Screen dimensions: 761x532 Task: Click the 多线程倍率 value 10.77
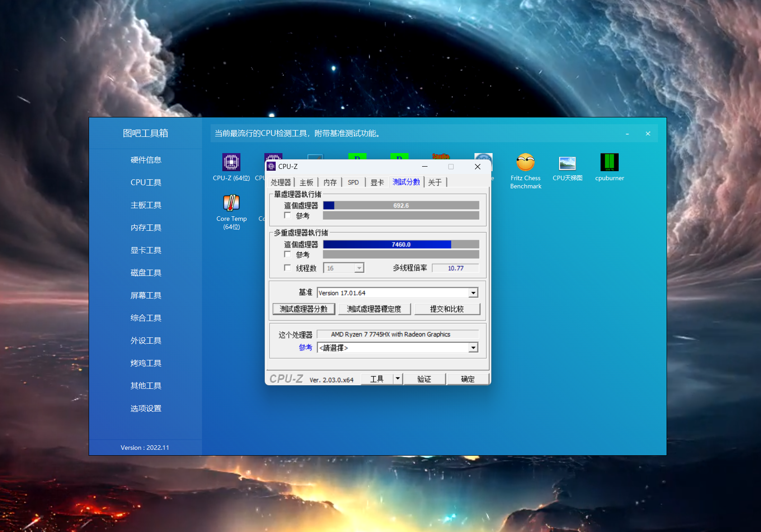click(x=456, y=268)
